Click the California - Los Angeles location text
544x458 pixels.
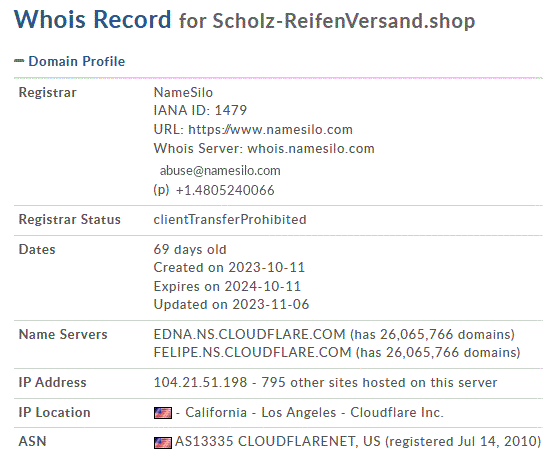click(261, 412)
